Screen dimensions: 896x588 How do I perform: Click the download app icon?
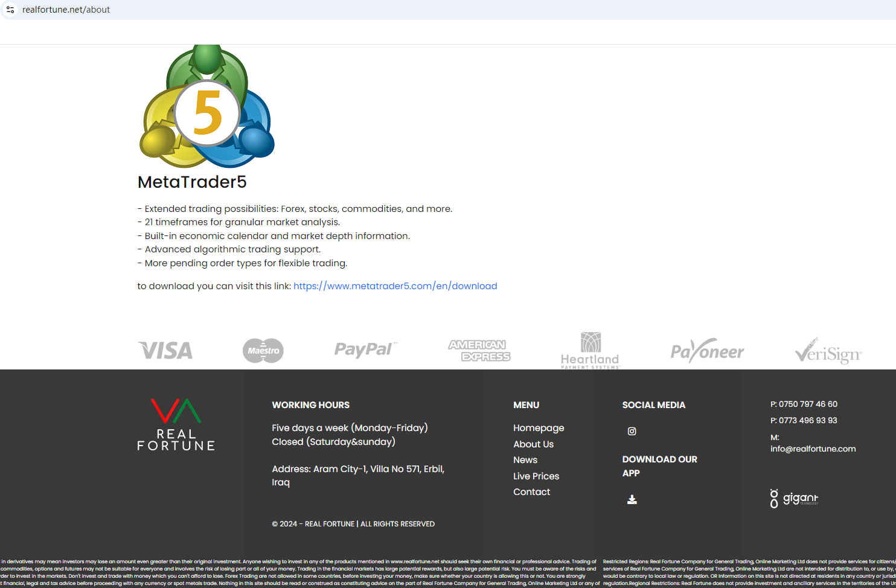[x=632, y=499]
